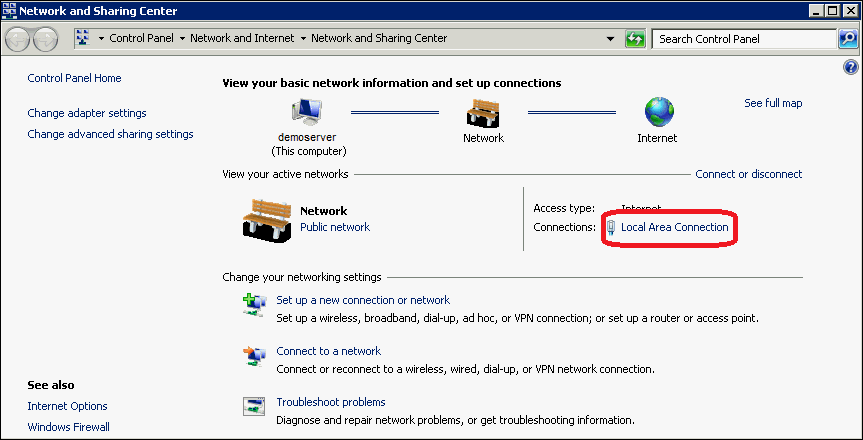863x440 pixels.
Task: Expand dropdown arrow before Network and Internet
Action: tap(182, 39)
